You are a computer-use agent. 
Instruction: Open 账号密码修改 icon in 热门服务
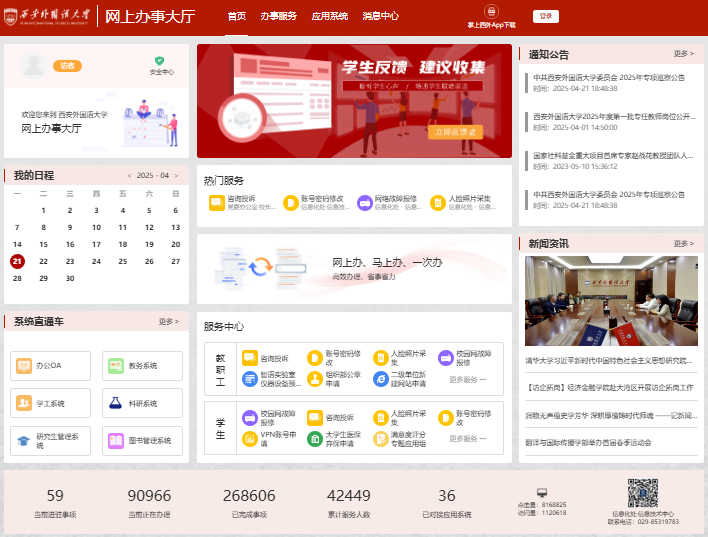coord(291,203)
